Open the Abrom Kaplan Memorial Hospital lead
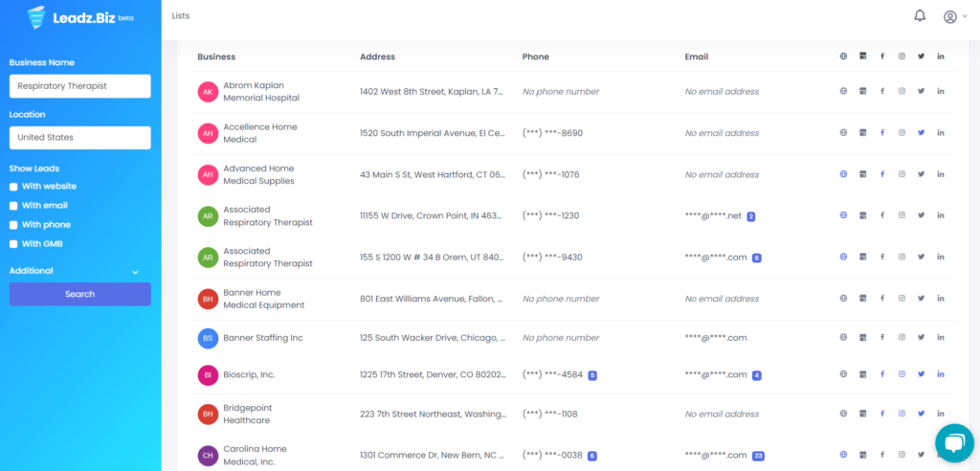980x471 pixels. click(261, 92)
